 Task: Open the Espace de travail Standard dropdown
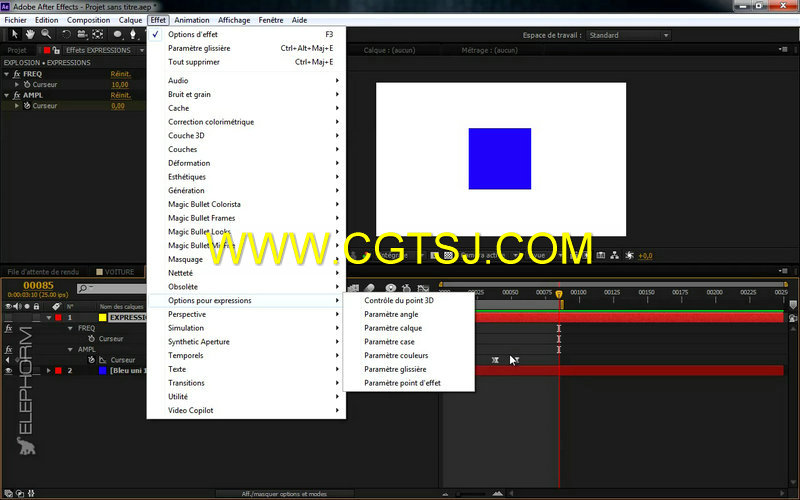[628, 35]
